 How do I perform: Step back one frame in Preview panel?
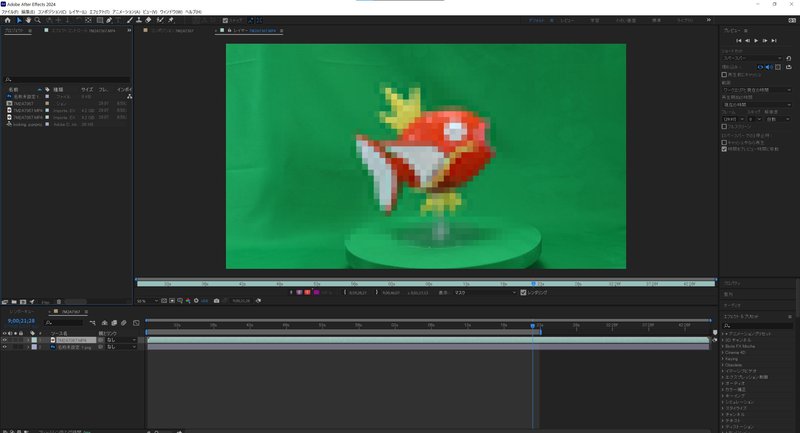click(747, 40)
